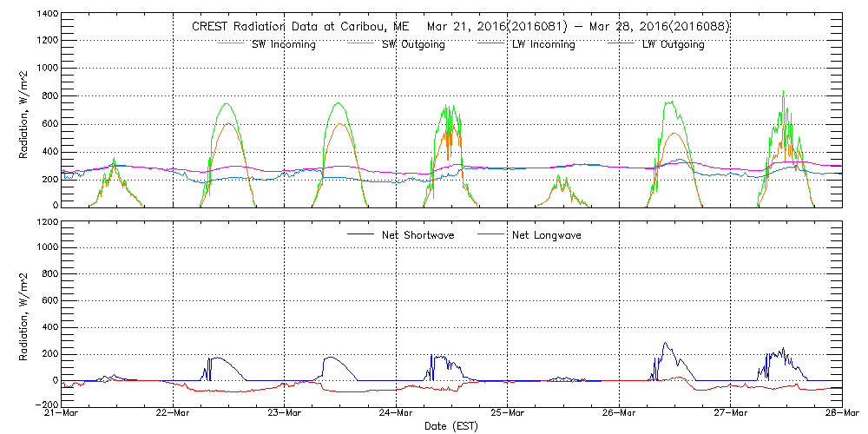Click the 28-Mar x-axis tick label

click(840, 413)
